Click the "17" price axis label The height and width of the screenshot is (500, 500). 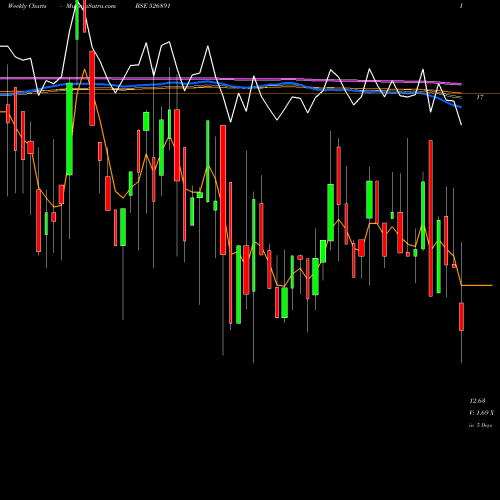coord(480,97)
